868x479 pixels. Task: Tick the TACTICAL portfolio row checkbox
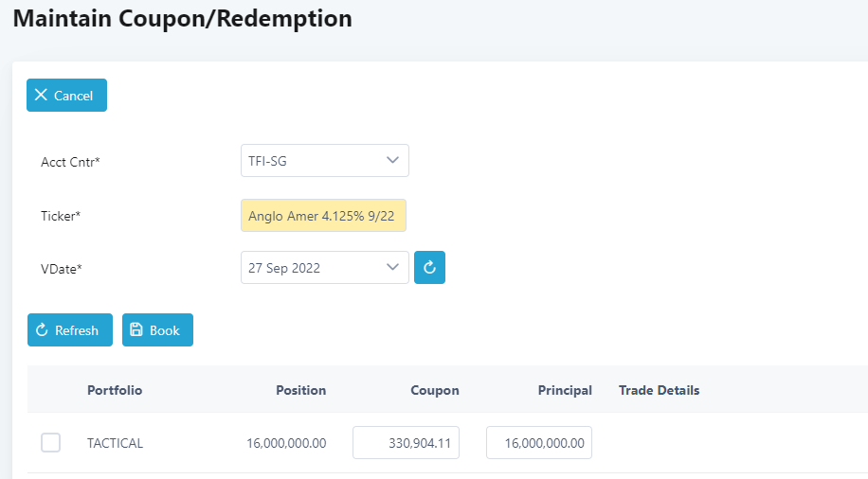51,442
